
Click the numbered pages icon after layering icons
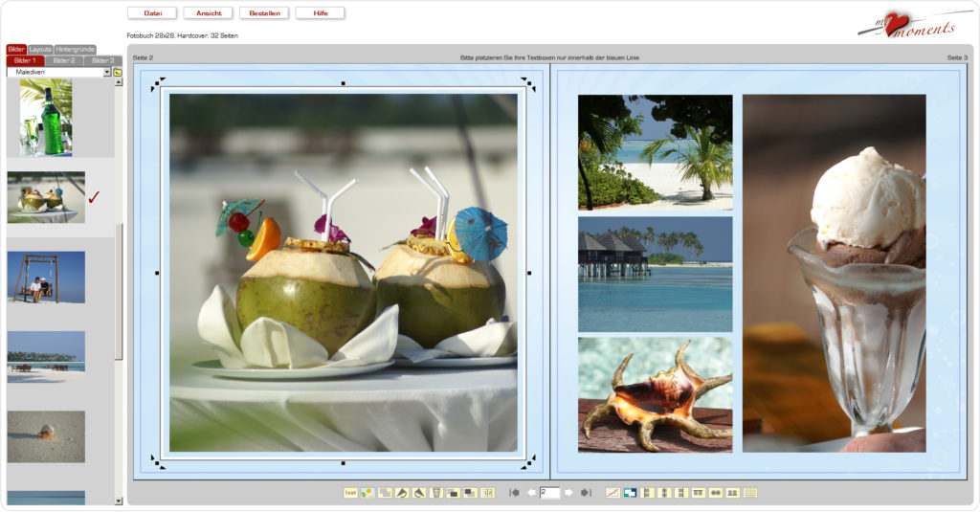pyautogui.click(x=487, y=493)
